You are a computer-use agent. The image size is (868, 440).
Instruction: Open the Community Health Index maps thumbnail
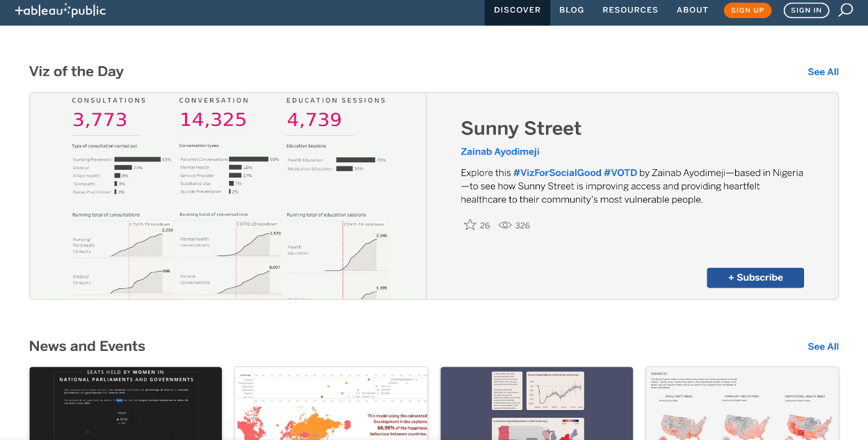(x=742, y=404)
